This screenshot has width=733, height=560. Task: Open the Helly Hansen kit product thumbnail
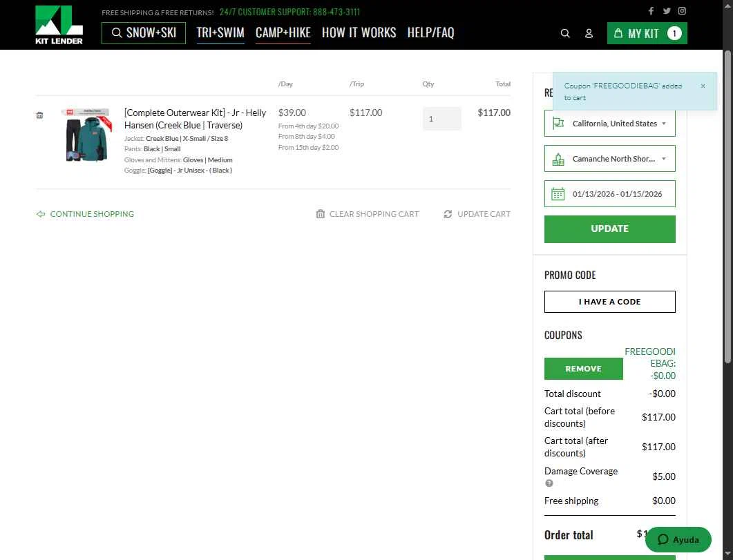(86, 135)
